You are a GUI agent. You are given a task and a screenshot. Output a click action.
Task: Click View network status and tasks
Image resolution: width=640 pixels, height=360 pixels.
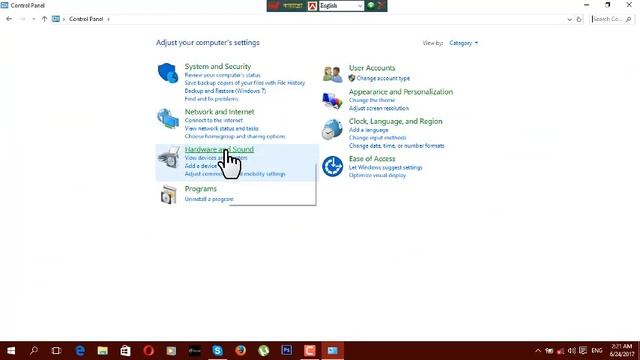[x=221, y=129]
